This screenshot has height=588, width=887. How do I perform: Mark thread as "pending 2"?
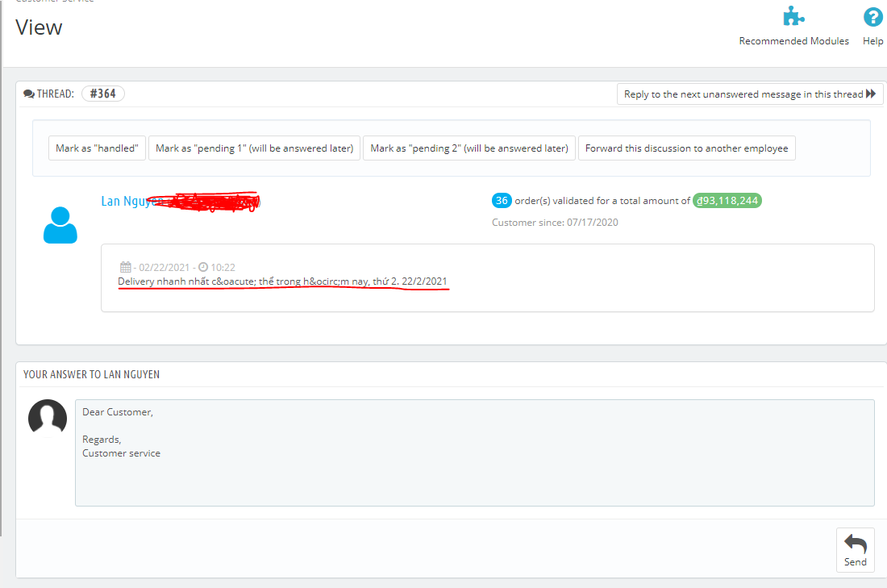469,148
